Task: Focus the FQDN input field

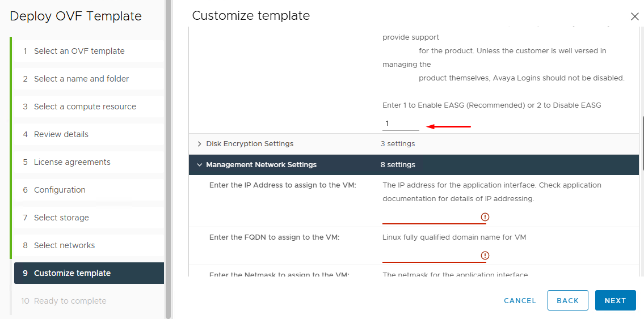Action: [430, 256]
